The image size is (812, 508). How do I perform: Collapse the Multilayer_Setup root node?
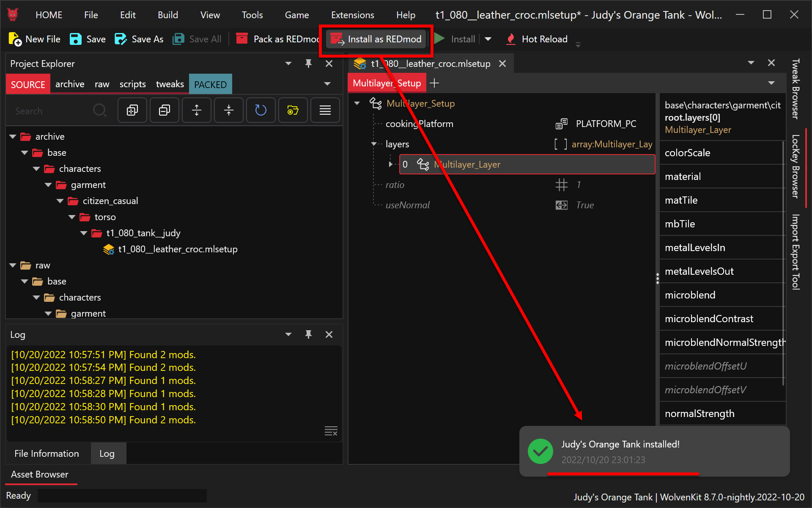coord(357,103)
